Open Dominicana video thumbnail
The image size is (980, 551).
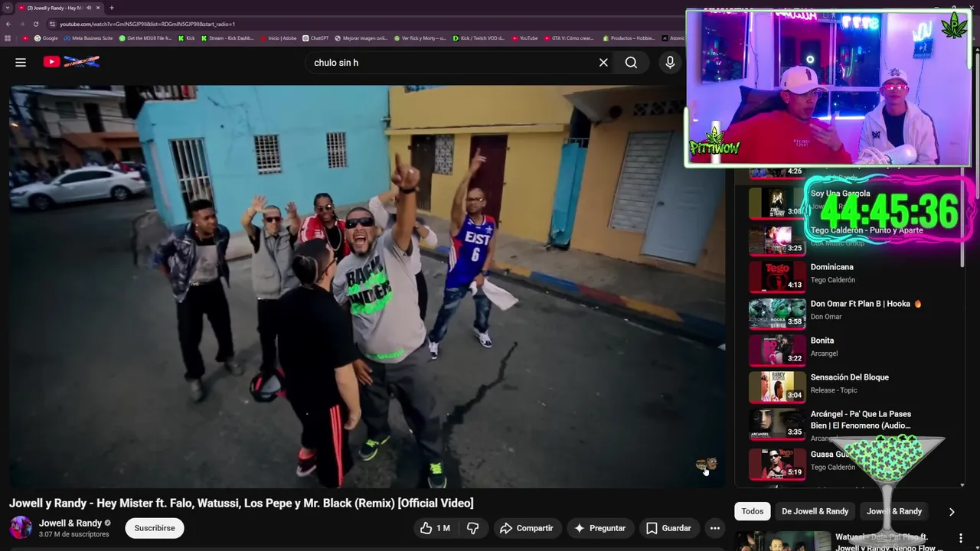coord(777,277)
